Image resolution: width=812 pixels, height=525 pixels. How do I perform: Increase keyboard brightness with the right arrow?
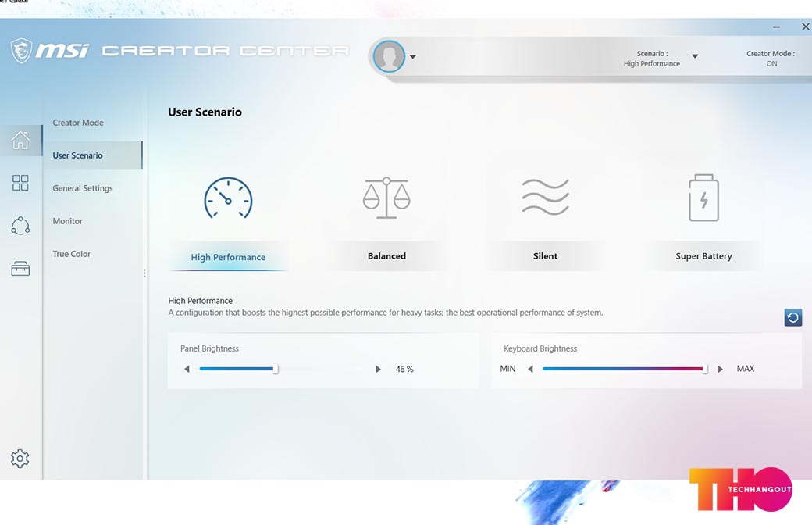point(720,369)
